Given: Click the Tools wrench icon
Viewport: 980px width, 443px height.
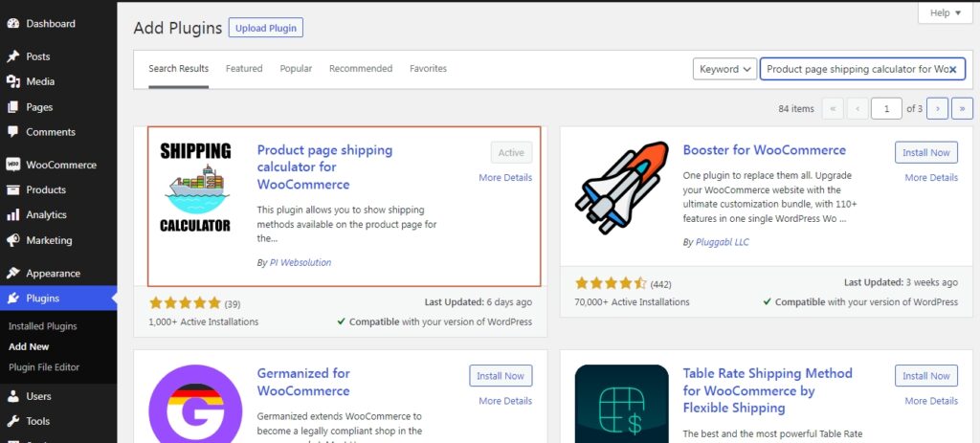Looking at the screenshot, I should click(13, 421).
